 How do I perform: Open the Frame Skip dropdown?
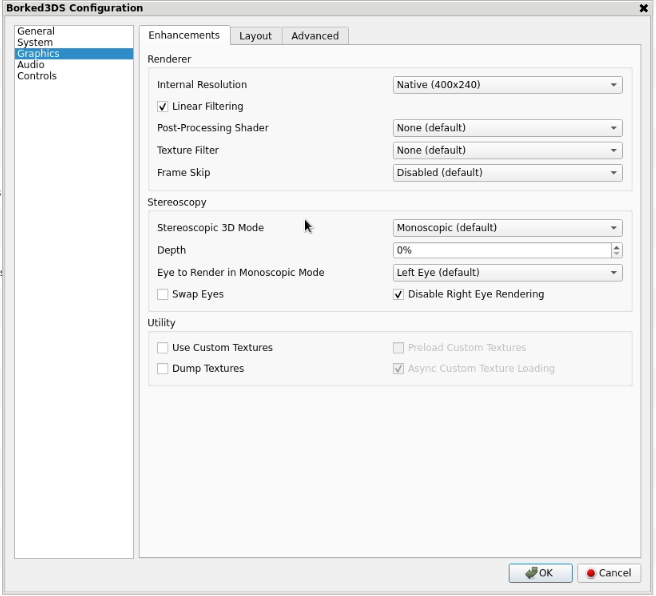pyautogui.click(x=507, y=173)
